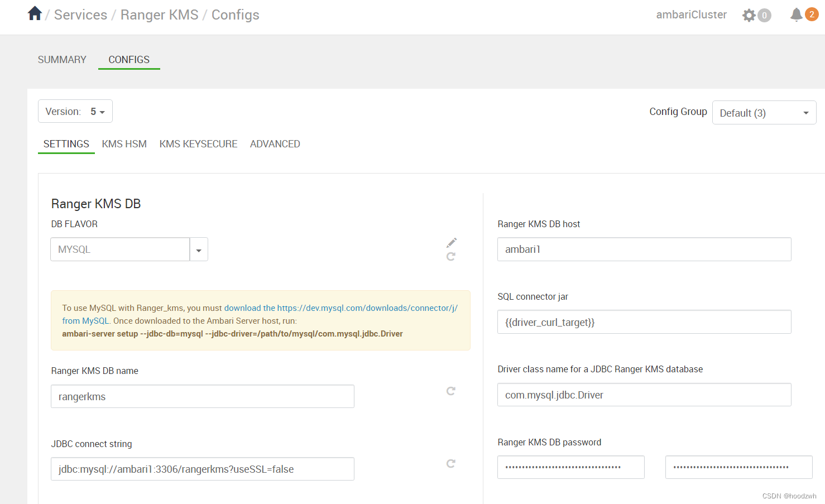Click the DB FLAVOR label
The width and height of the screenshot is (825, 504).
point(74,224)
